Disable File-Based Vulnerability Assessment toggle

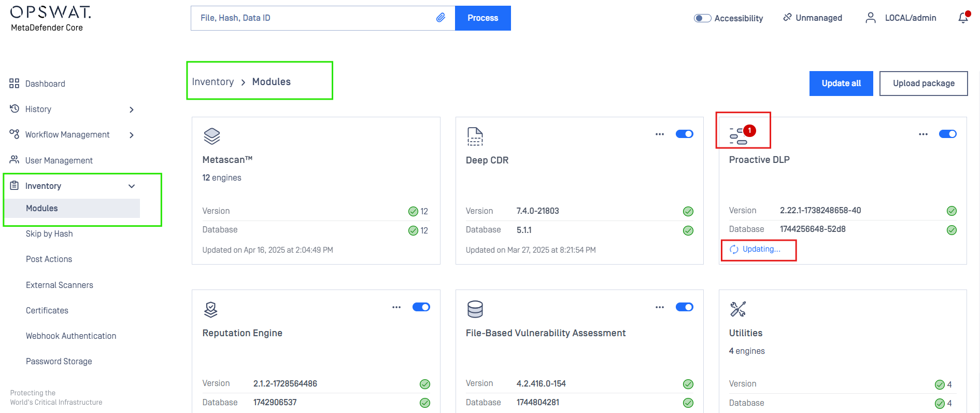[x=685, y=307]
